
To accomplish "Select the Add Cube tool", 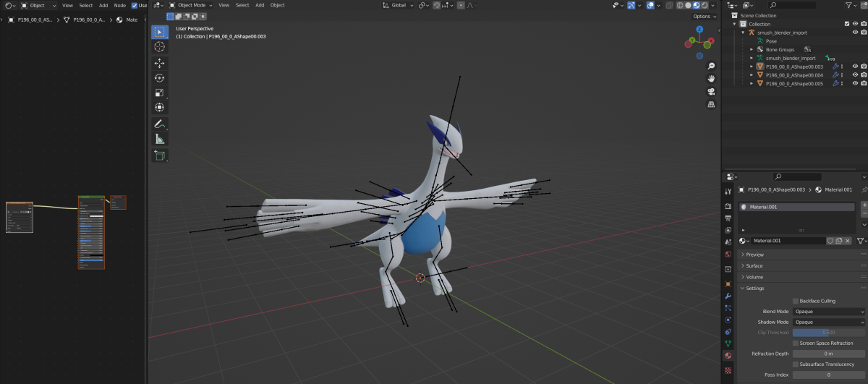I will point(159,155).
